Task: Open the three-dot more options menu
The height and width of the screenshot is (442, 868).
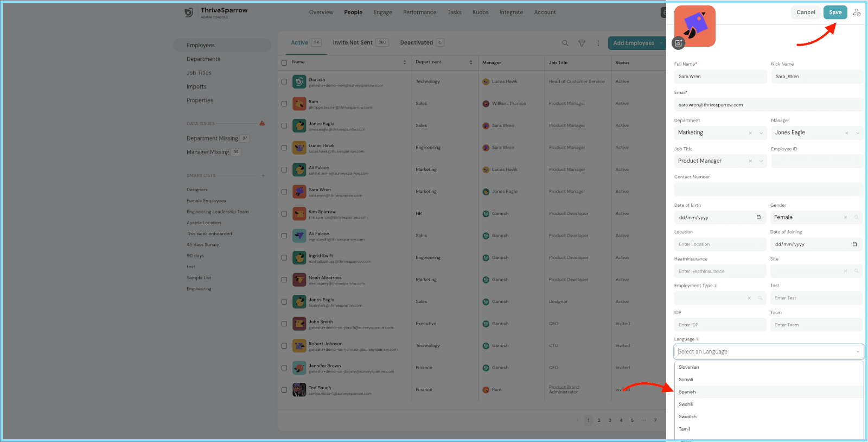Action: tap(598, 43)
